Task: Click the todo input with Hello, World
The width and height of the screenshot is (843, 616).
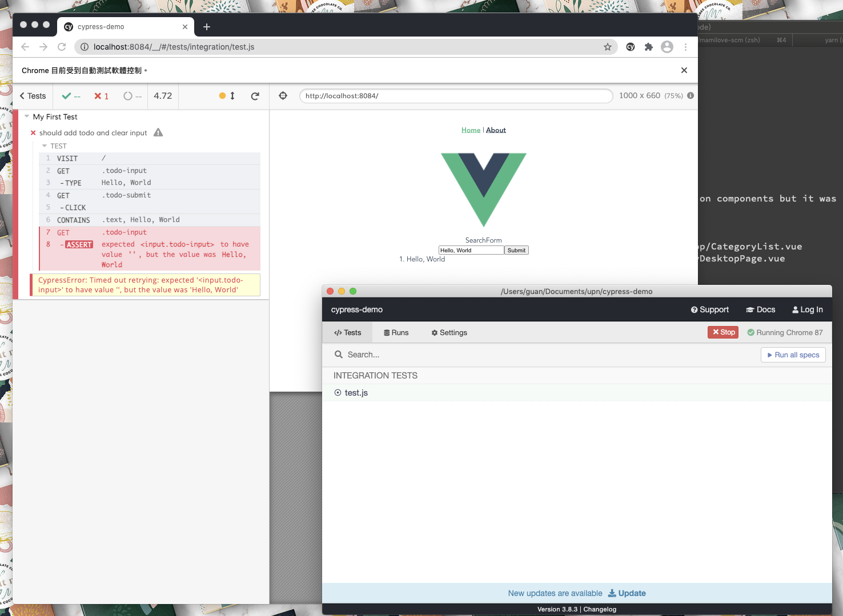Action: (471, 250)
